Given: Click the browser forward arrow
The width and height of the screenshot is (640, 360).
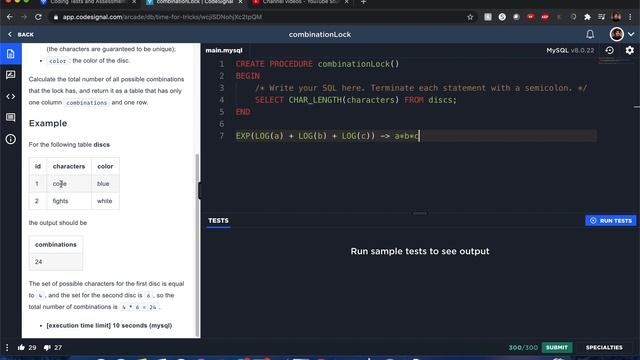Looking at the screenshot, I should pos(24,17).
